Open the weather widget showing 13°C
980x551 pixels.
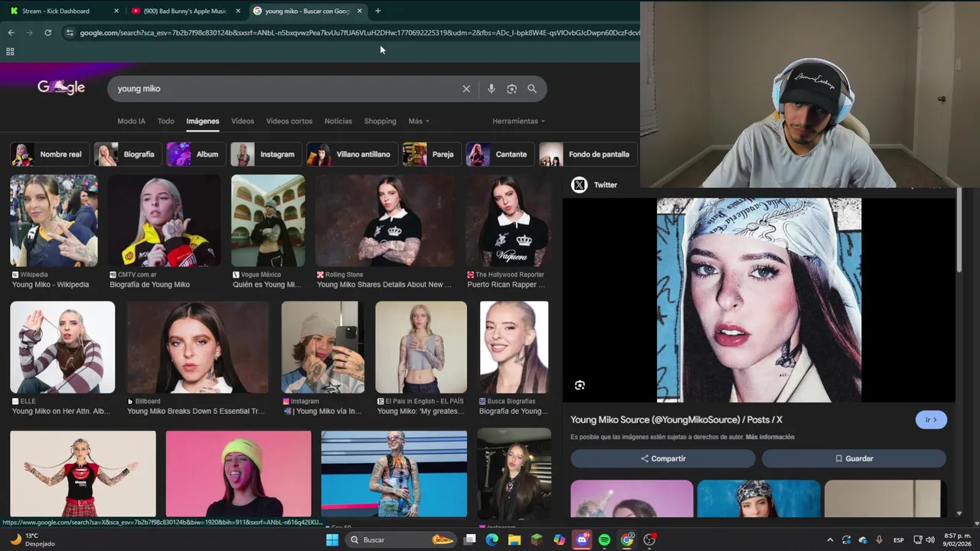[32, 540]
